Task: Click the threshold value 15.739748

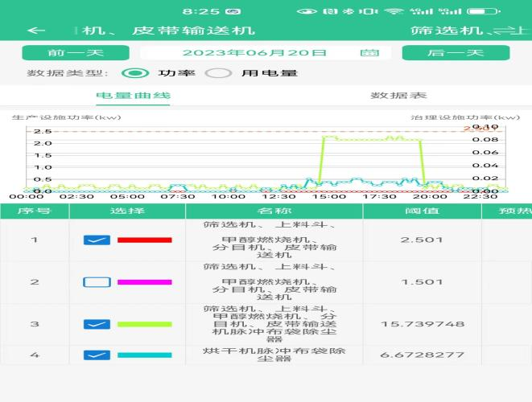Action: 422,324
